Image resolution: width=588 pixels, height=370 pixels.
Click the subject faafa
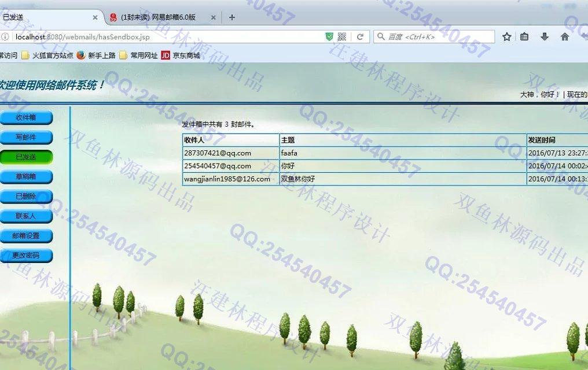pos(289,153)
